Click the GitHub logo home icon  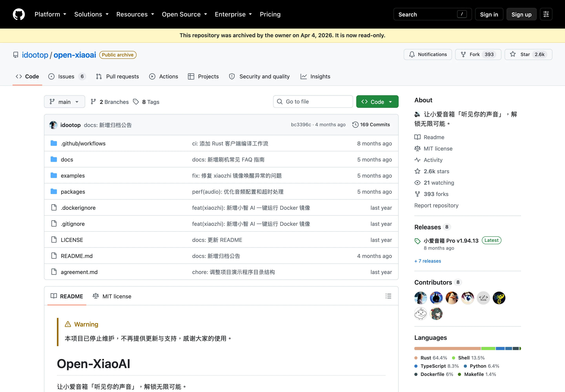19,14
